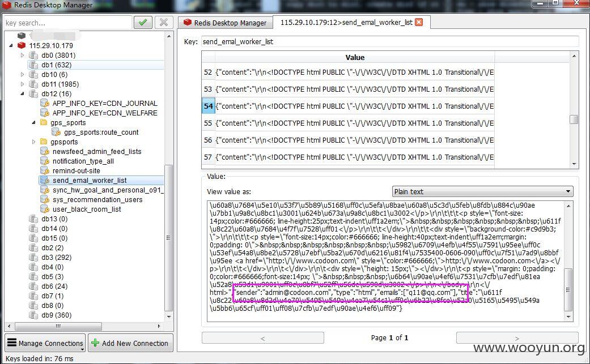Open the 'View value as' Plain text dropdown
The width and height of the screenshot is (590, 364).
click(x=482, y=191)
